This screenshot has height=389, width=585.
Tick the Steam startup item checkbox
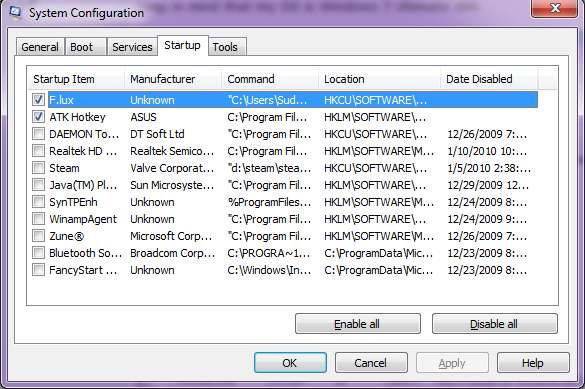coord(38,168)
